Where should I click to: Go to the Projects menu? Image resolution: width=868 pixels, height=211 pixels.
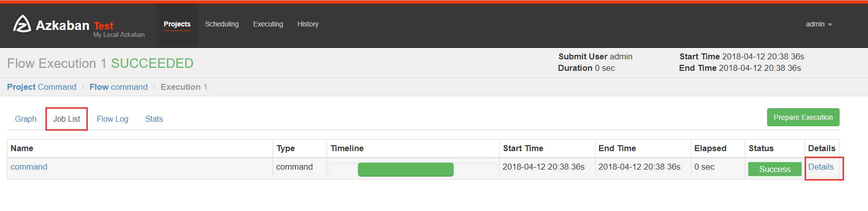pos(177,24)
